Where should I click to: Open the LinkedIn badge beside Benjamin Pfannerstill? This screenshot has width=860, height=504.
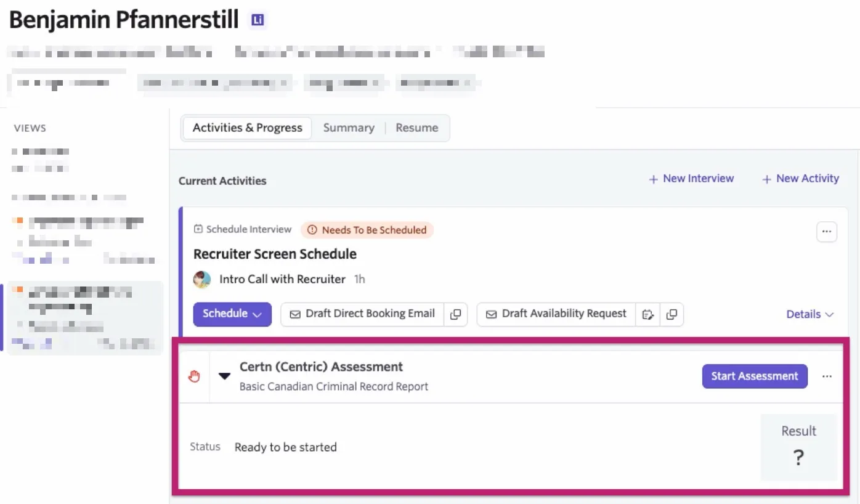pyautogui.click(x=258, y=20)
